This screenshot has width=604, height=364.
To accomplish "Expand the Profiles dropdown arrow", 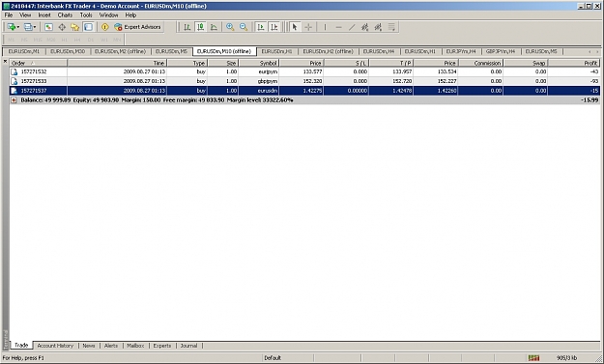I will tap(35, 27).
